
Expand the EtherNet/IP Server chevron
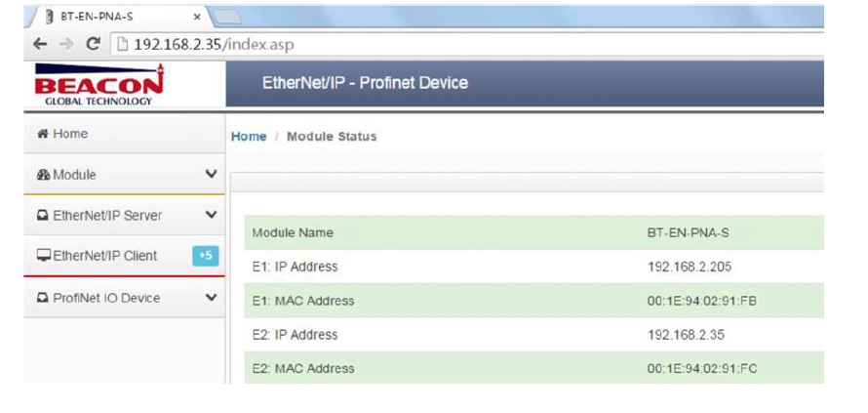[211, 215]
